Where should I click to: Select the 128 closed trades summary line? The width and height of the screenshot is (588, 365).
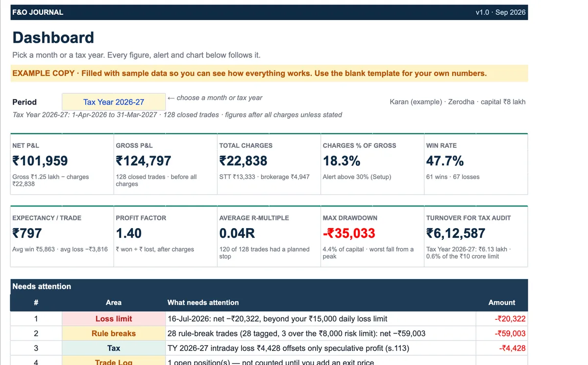point(177,114)
